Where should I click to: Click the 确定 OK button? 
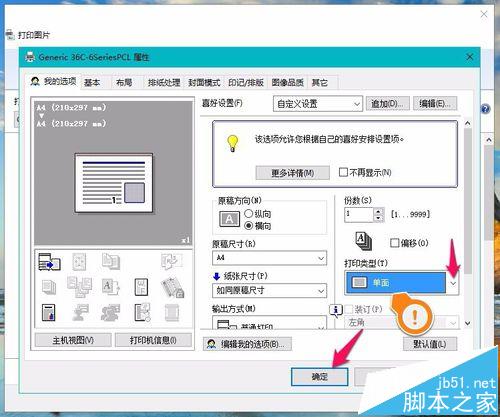(x=320, y=377)
